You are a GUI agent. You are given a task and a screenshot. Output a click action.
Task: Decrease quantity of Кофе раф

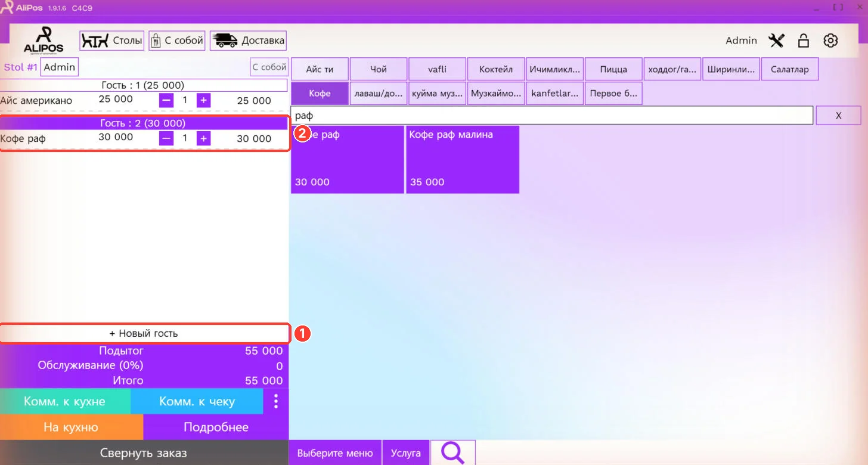166,139
